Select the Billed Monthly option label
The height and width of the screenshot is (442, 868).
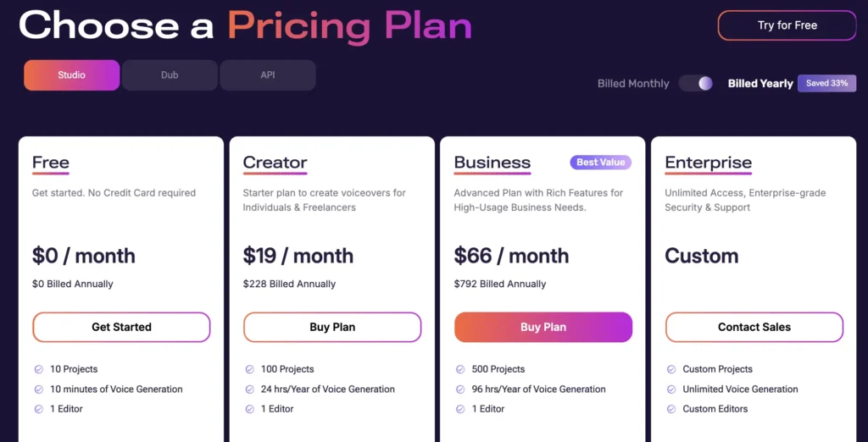[633, 84]
